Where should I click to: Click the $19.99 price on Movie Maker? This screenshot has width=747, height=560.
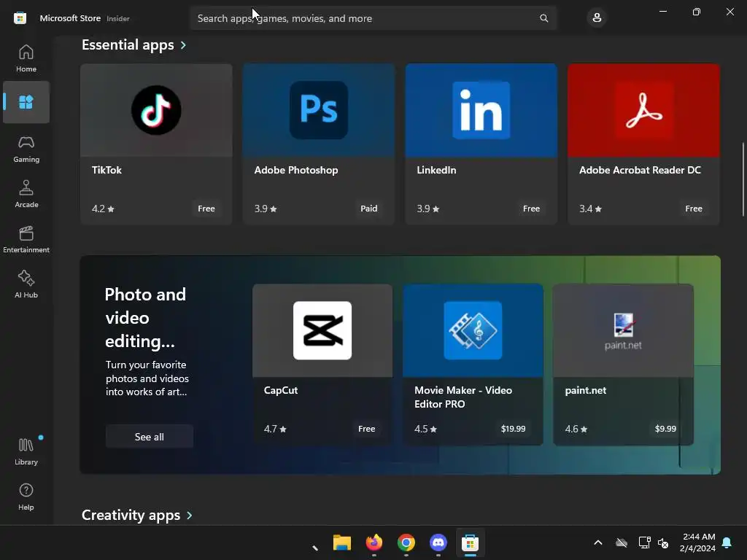(513, 429)
